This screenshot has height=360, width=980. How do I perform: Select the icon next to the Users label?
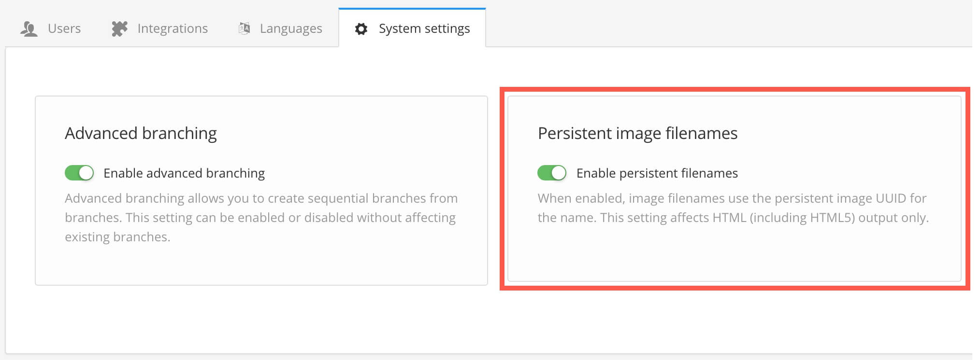[29, 28]
